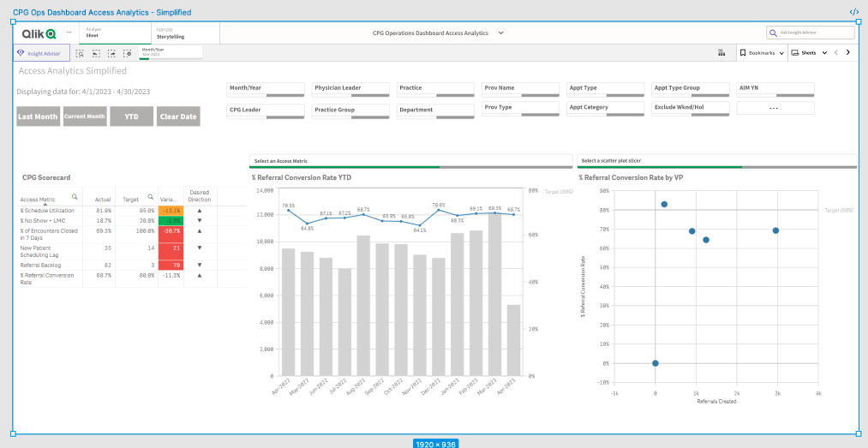Click scatter point at 3k referrals
Screen dimensions: 868x448
click(775, 230)
